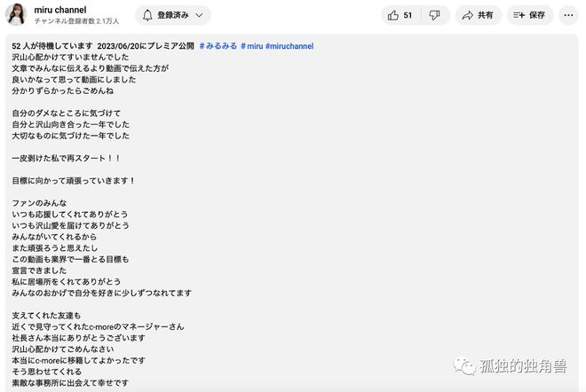Click the line 目標に向かって頑張っていきます！
Viewport: 586px width, 392px height.
tap(74, 181)
